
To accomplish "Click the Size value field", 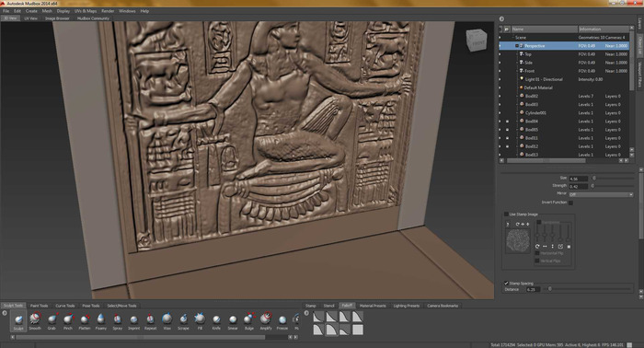I will tap(579, 179).
